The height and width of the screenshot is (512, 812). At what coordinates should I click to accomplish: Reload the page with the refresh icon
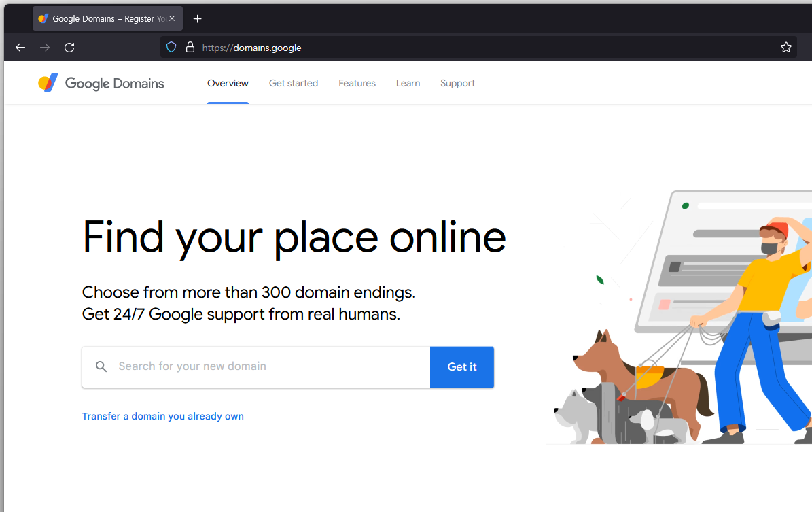[x=69, y=48]
